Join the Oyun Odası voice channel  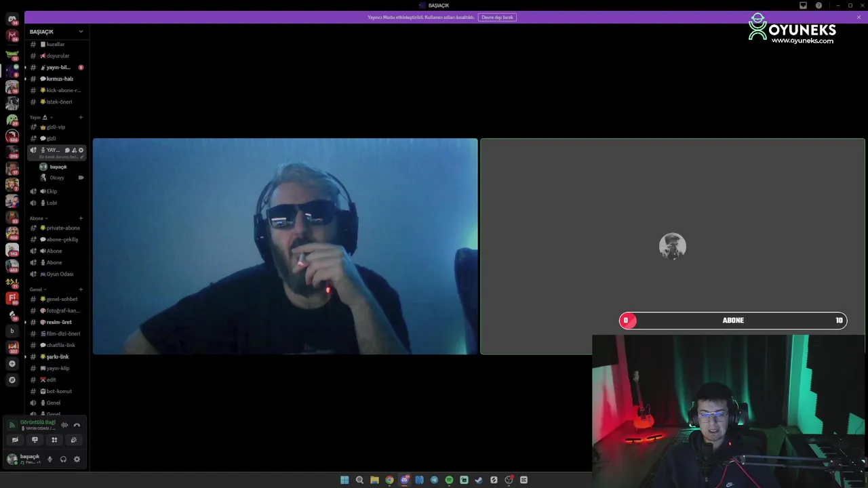coord(57,274)
